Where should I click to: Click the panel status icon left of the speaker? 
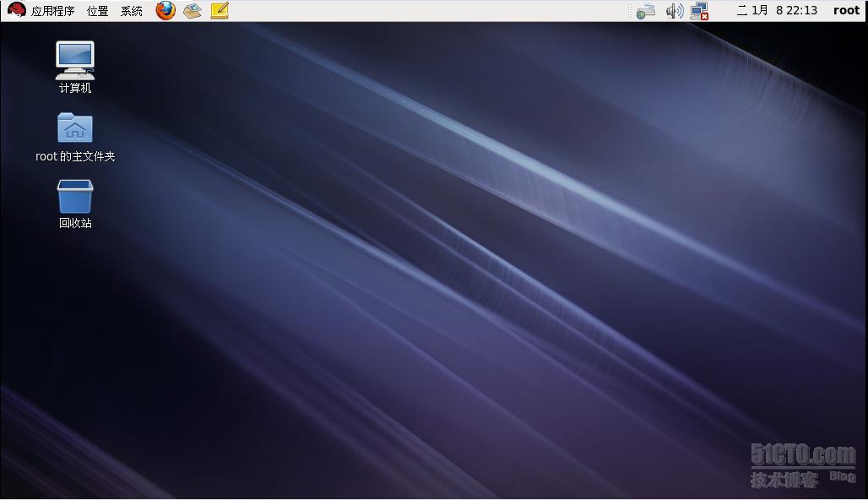(x=645, y=11)
